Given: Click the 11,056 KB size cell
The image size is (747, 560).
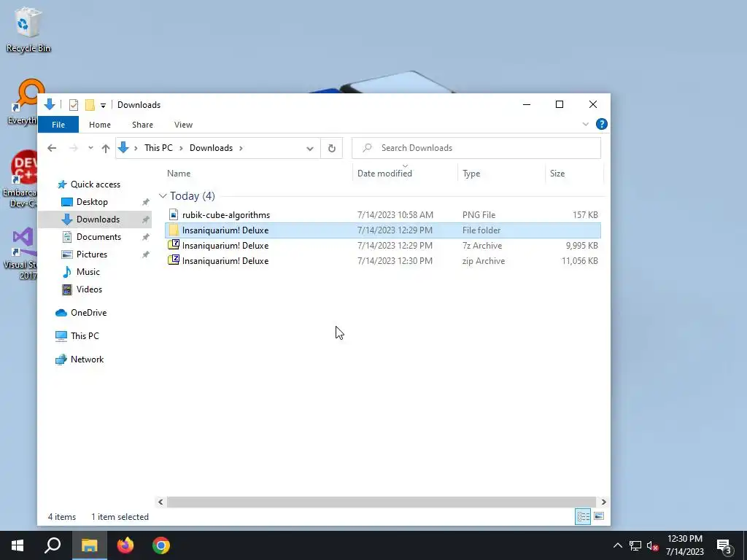Looking at the screenshot, I should pyautogui.click(x=580, y=261).
